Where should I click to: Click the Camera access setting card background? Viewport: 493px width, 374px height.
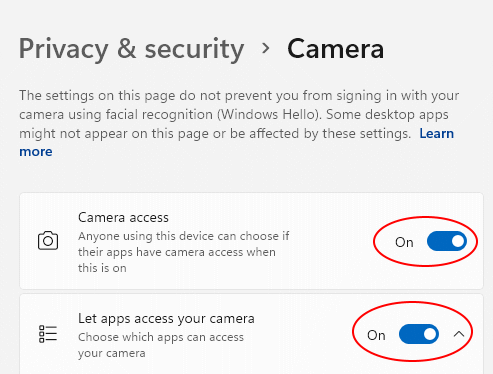coord(251,241)
